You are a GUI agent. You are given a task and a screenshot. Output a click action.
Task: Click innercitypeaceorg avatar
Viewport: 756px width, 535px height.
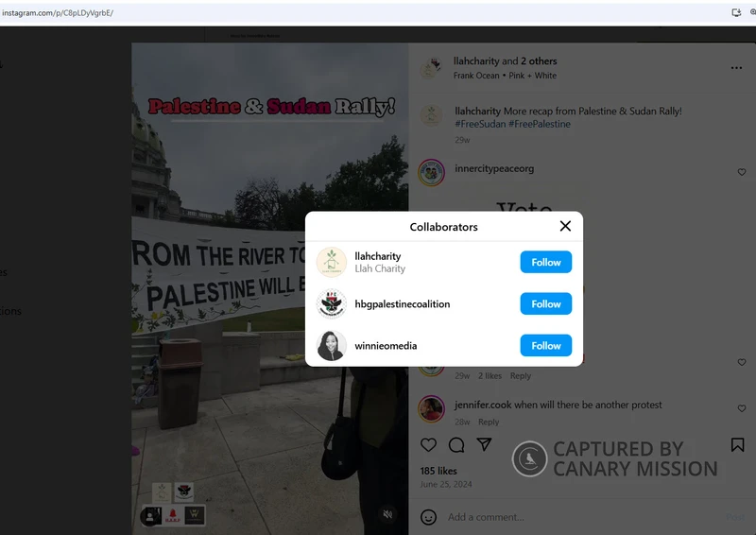(x=431, y=172)
